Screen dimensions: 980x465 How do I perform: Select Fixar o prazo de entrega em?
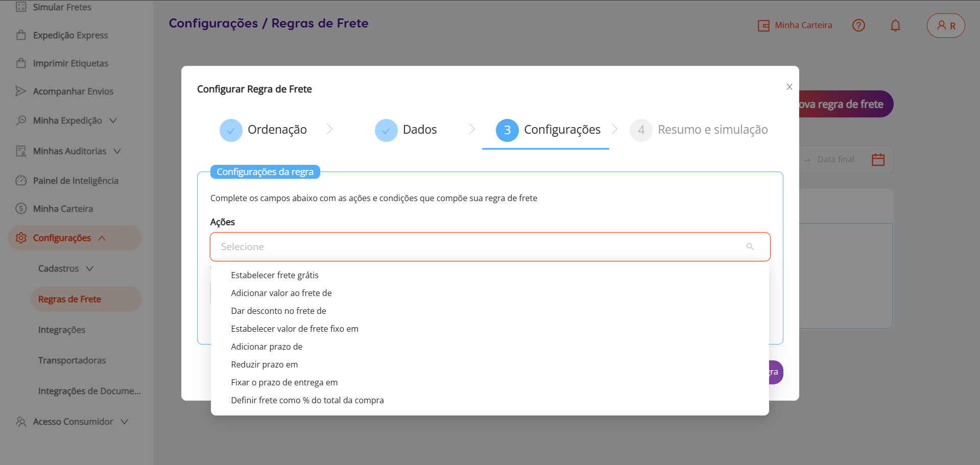284,382
